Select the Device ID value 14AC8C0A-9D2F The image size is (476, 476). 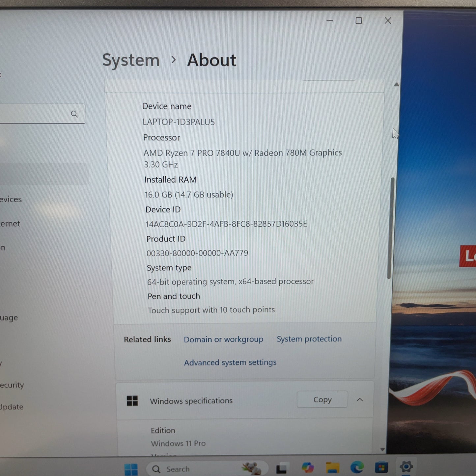[x=226, y=224]
